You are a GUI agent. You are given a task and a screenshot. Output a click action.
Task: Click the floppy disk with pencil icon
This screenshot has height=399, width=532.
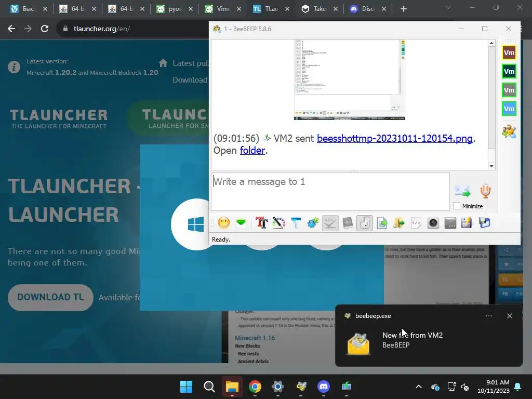tap(467, 223)
